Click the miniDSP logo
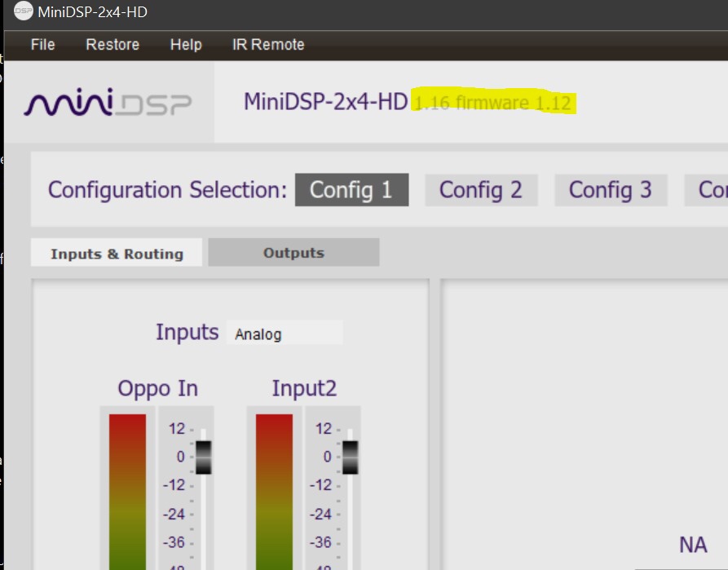The width and height of the screenshot is (728, 570). [108, 104]
